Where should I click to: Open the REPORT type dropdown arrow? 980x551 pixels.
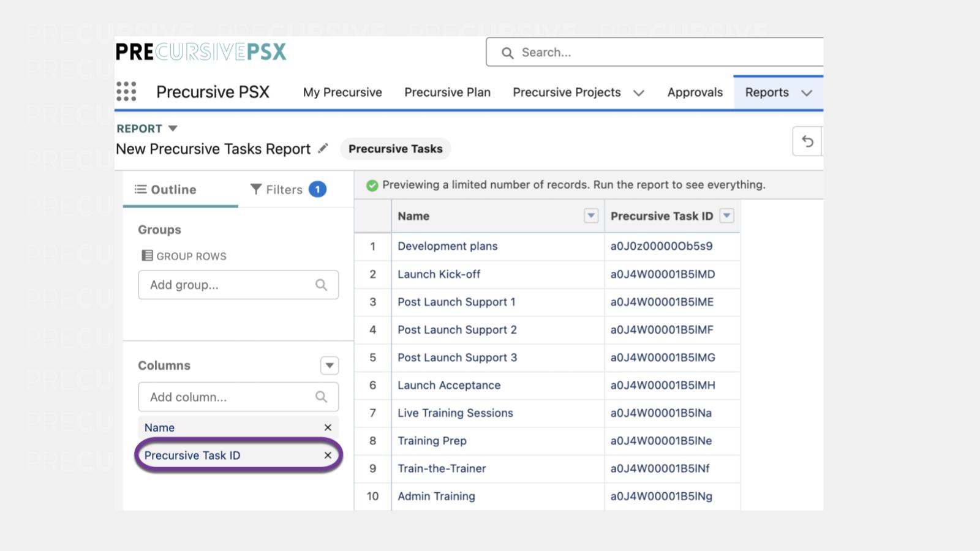pos(173,128)
